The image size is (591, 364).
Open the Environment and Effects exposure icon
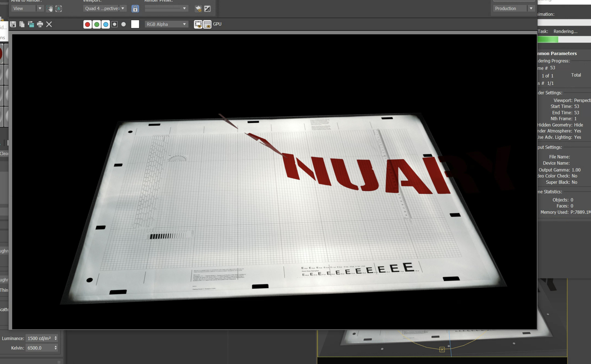point(207,9)
